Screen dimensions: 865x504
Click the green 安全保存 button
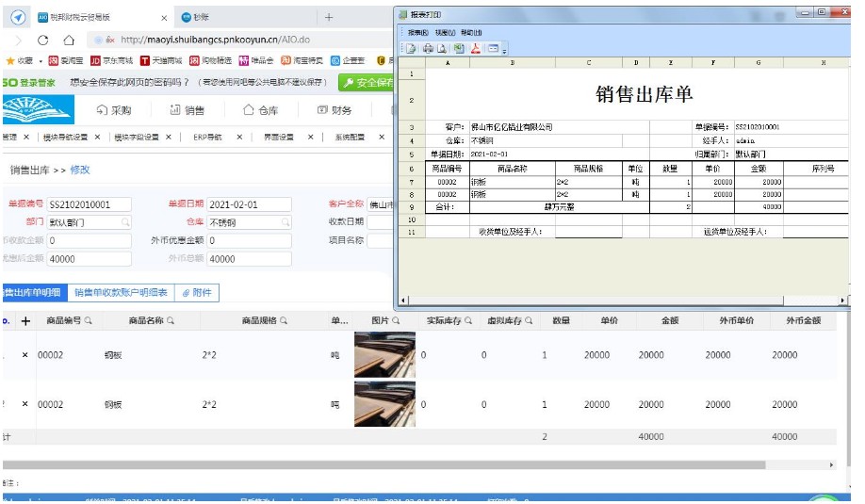[x=366, y=83]
